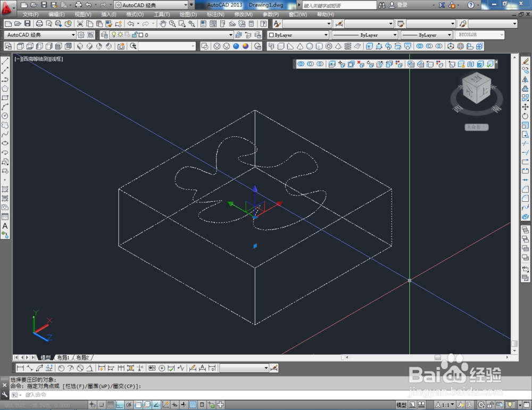Toggle Infer Constraints in status bar
This screenshot has width=532, height=410.
(x=92, y=405)
